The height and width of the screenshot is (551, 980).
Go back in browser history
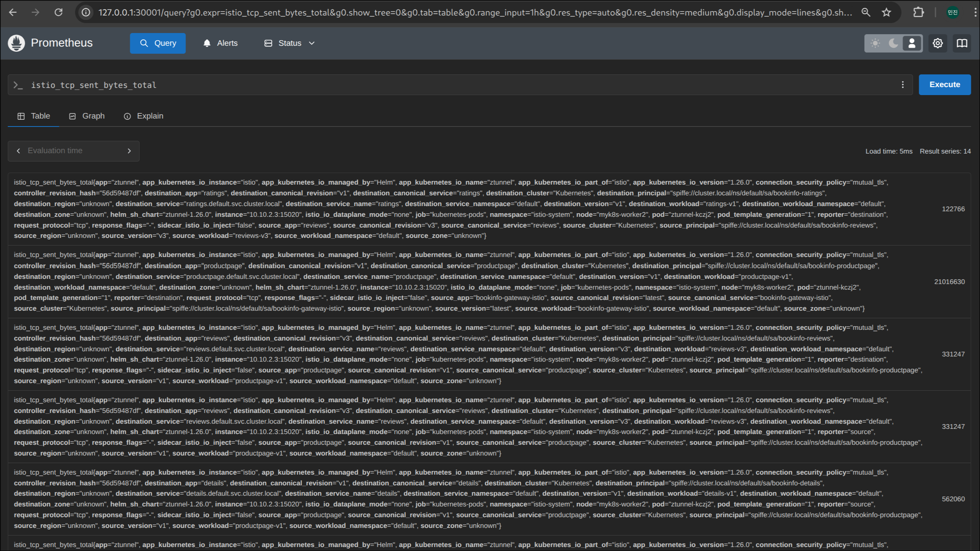coord(13,12)
